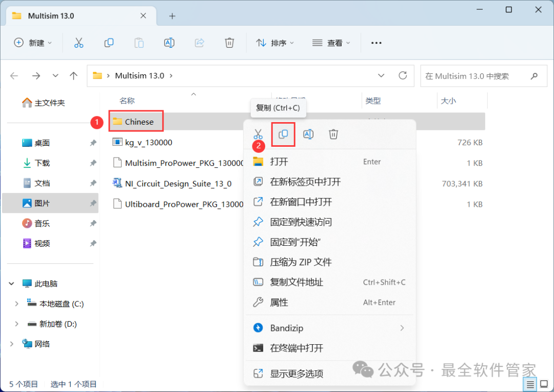The image size is (554, 392).
Task: Select 网络 in the sidebar
Action: pos(36,344)
